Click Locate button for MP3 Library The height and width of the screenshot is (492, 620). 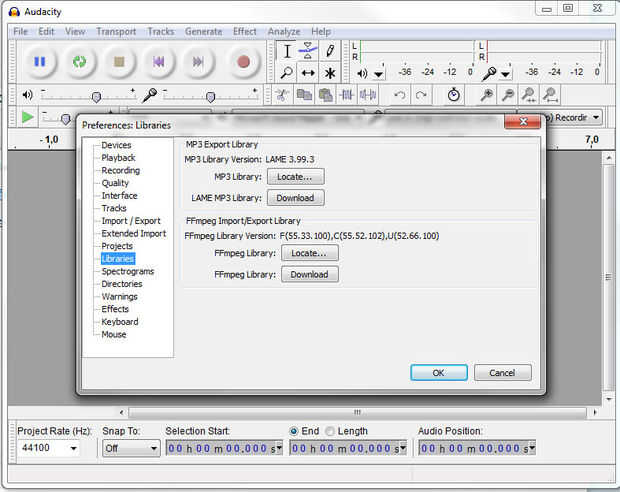click(x=296, y=177)
